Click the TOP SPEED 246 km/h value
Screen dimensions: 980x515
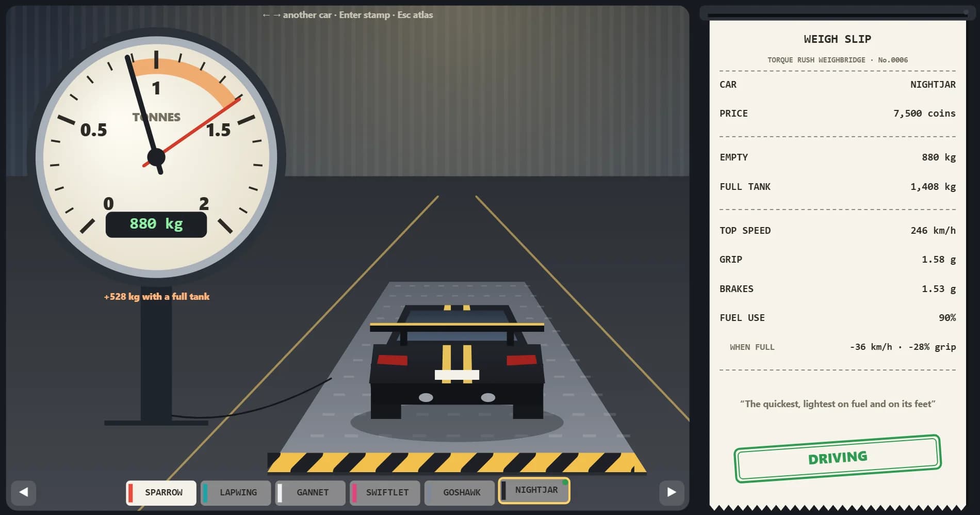[x=933, y=231]
